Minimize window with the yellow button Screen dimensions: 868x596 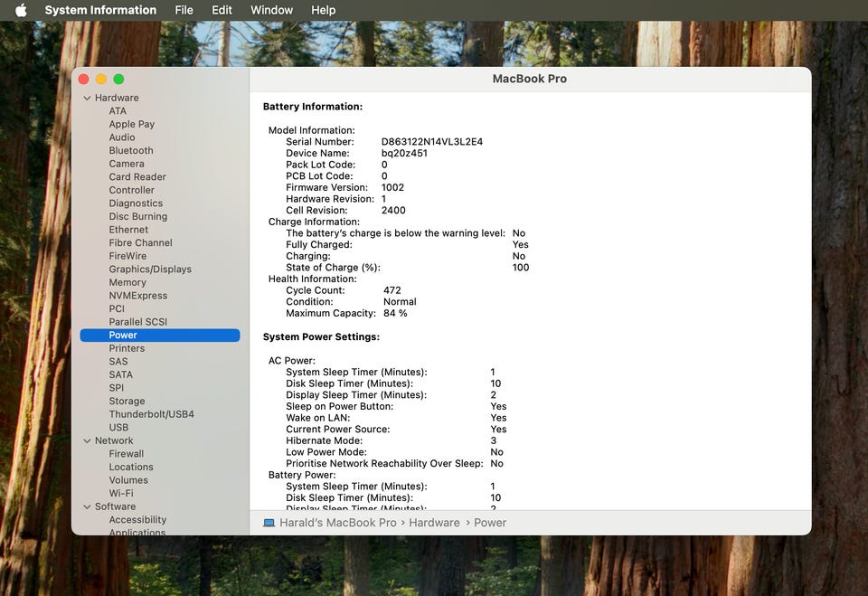tap(101, 80)
